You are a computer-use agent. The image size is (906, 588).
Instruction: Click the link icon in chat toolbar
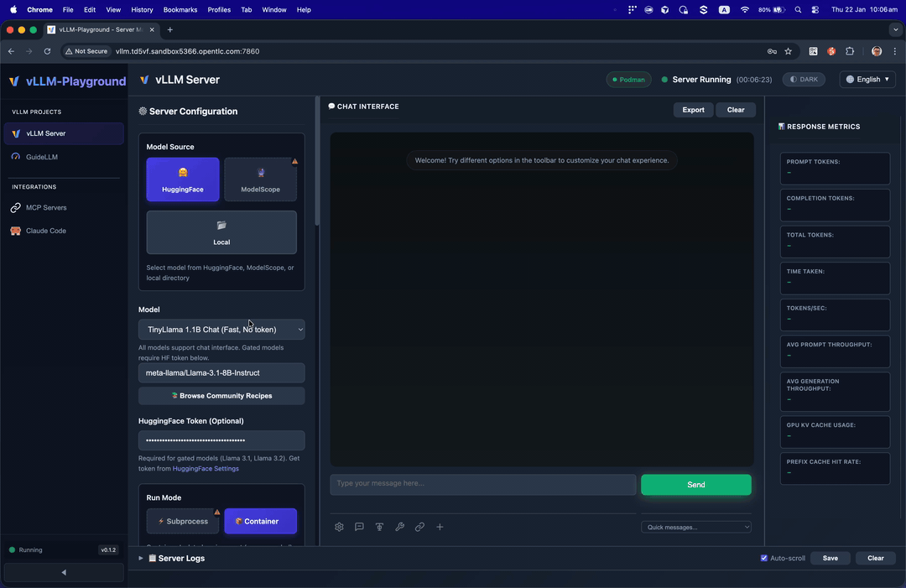tap(420, 527)
